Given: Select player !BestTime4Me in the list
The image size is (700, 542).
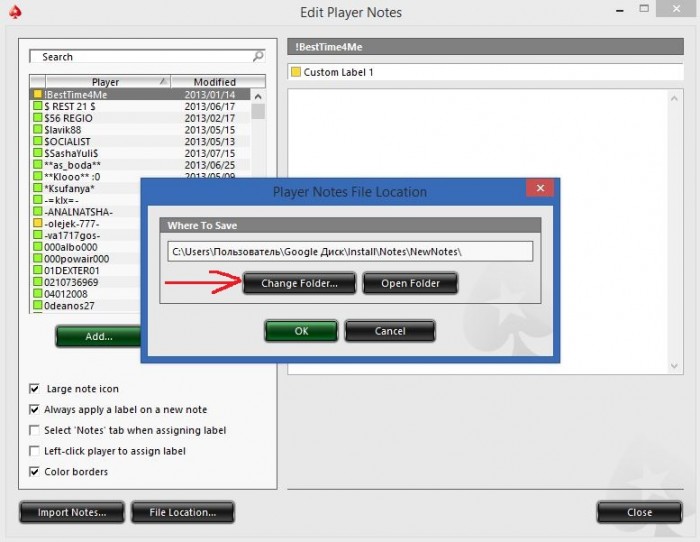Looking at the screenshot, I should pos(140,95).
